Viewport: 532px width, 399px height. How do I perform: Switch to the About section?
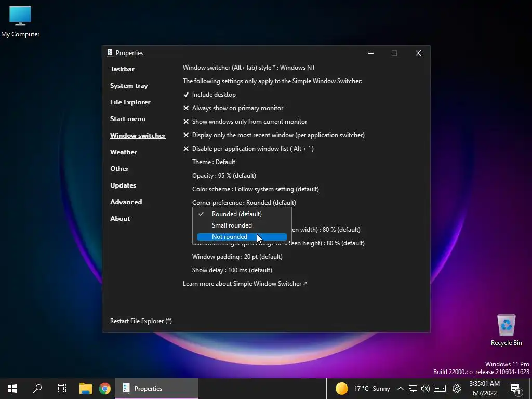[x=120, y=219]
